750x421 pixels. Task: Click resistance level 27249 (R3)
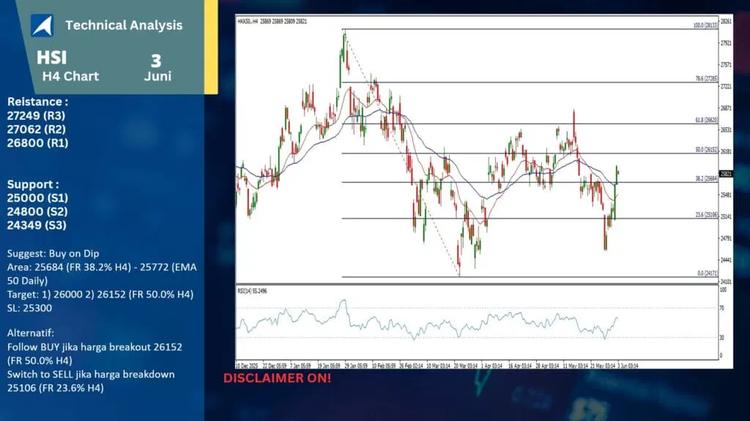pyautogui.click(x=36, y=116)
